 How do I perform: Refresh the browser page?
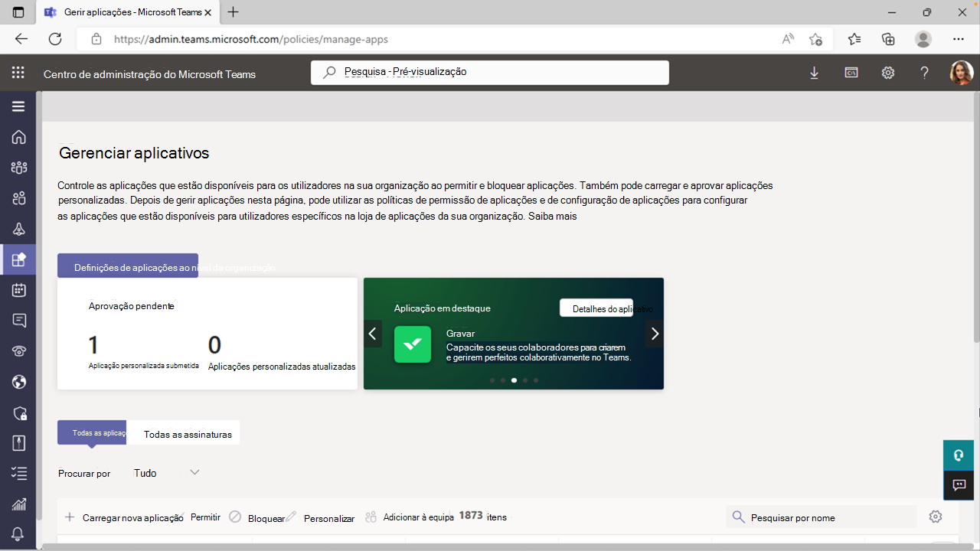pyautogui.click(x=55, y=39)
